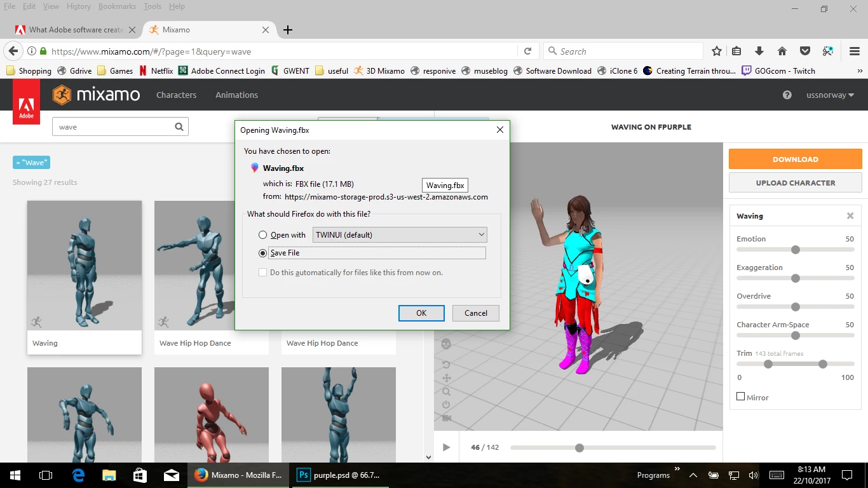Image resolution: width=868 pixels, height=488 pixels.
Task: Click the search magnifier beside wave
Action: [x=179, y=126]
